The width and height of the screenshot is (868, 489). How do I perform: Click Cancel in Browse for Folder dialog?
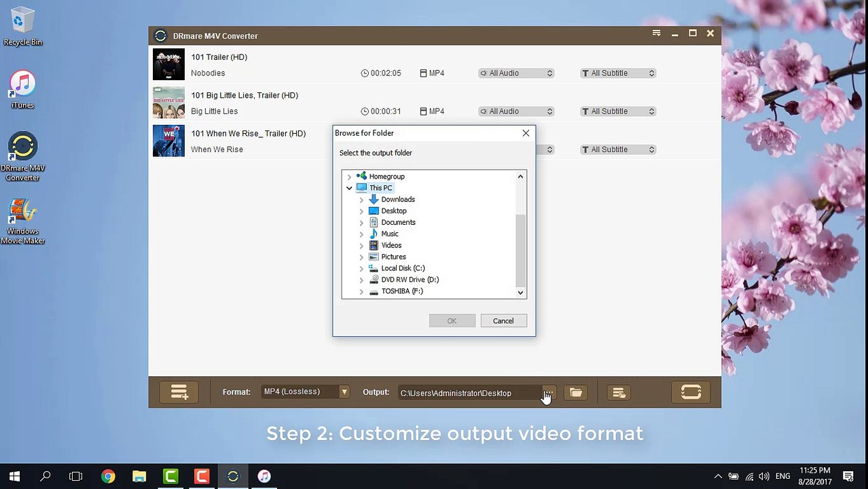click(503, 321)
